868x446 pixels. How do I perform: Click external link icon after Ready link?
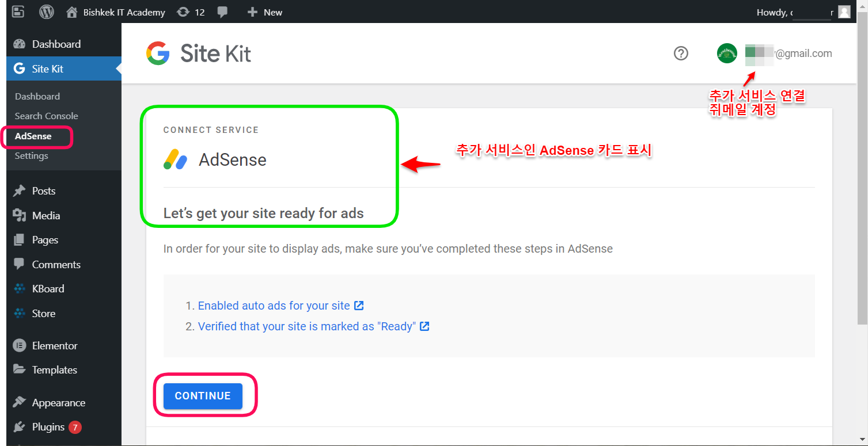(424, 326)
